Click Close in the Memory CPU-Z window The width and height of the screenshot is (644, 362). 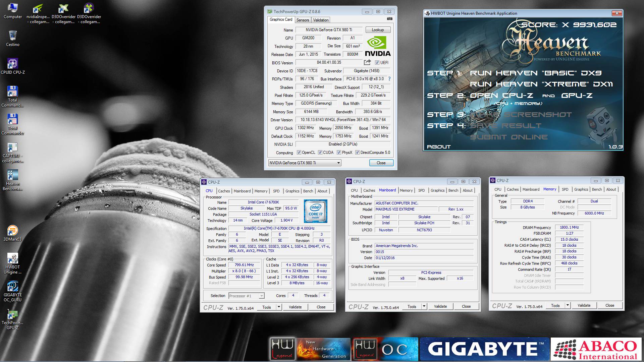(x=609, y=305)
